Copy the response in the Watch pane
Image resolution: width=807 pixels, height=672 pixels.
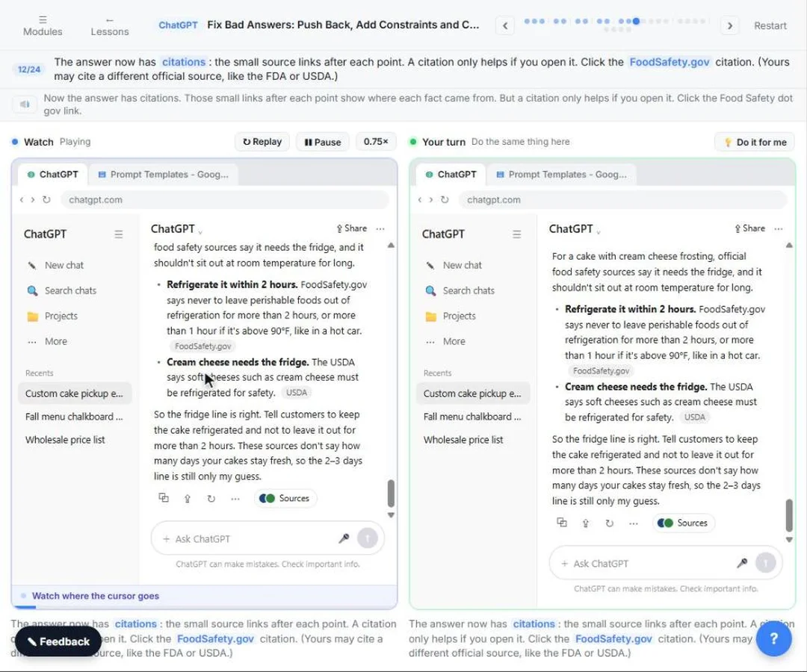pyautogui.click(x=164, y=498)
